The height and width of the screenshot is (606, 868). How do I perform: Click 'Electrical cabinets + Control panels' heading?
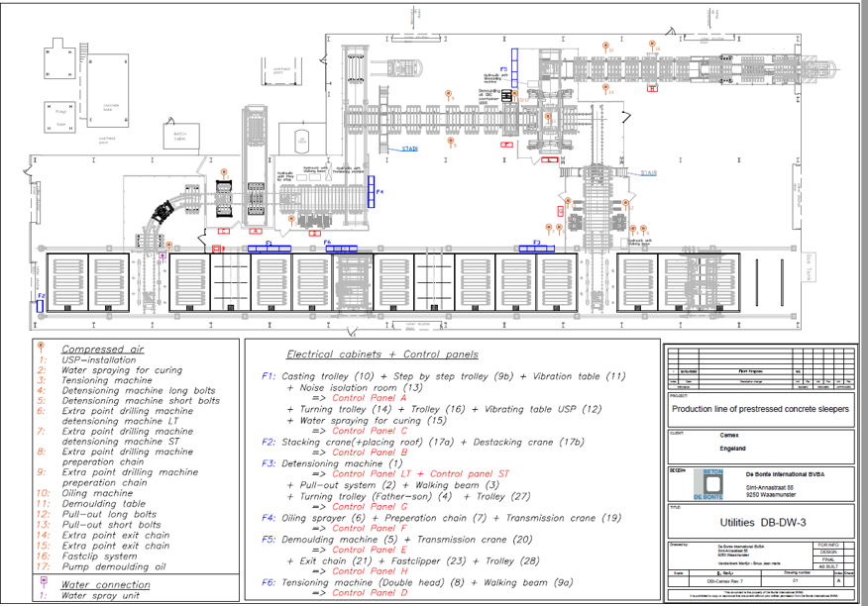pos(381,354)
